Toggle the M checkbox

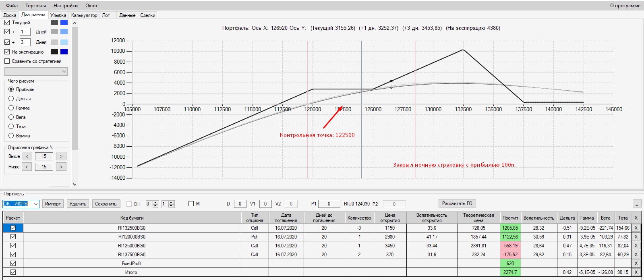coord(191,204)
